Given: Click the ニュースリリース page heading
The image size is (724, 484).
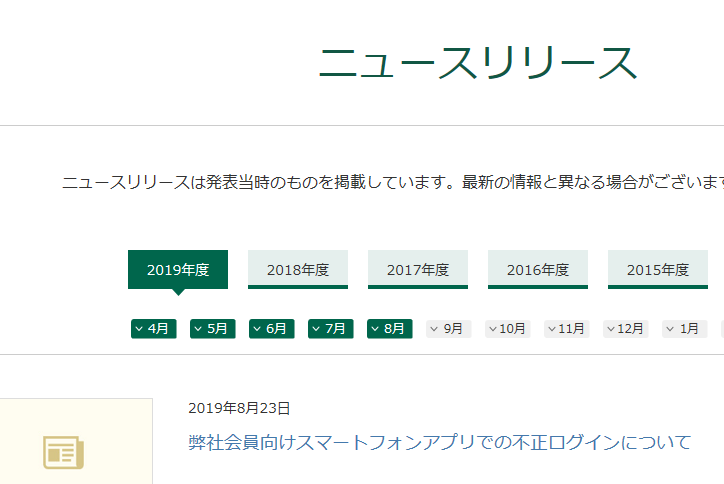Looking at the screenshot, I should pos(478,63).
